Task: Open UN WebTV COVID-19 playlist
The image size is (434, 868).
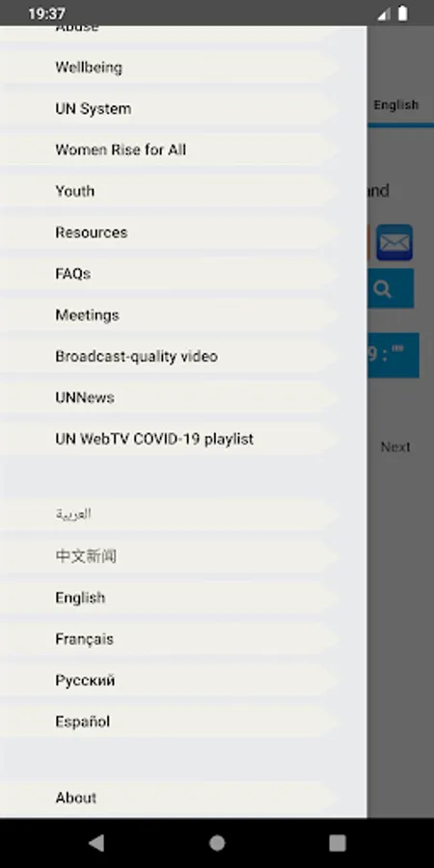Action: (x=169, y=439)
